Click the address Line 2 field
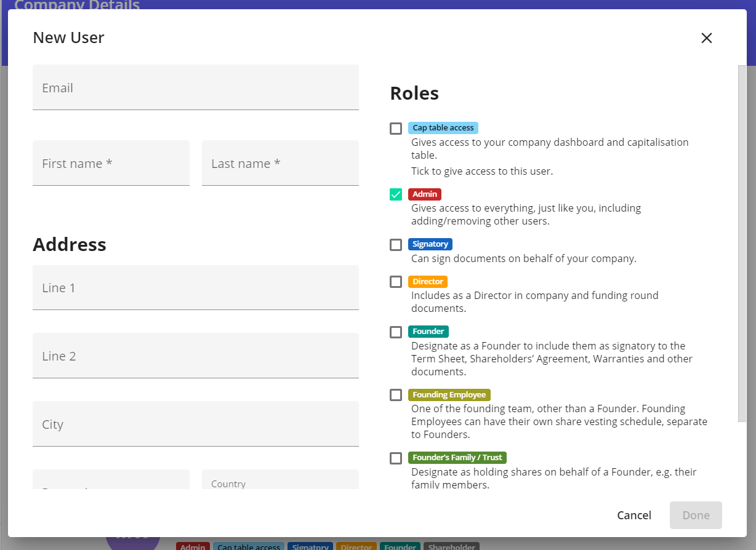The width and height of the screenshot is (756, 550). click(195, 356)
